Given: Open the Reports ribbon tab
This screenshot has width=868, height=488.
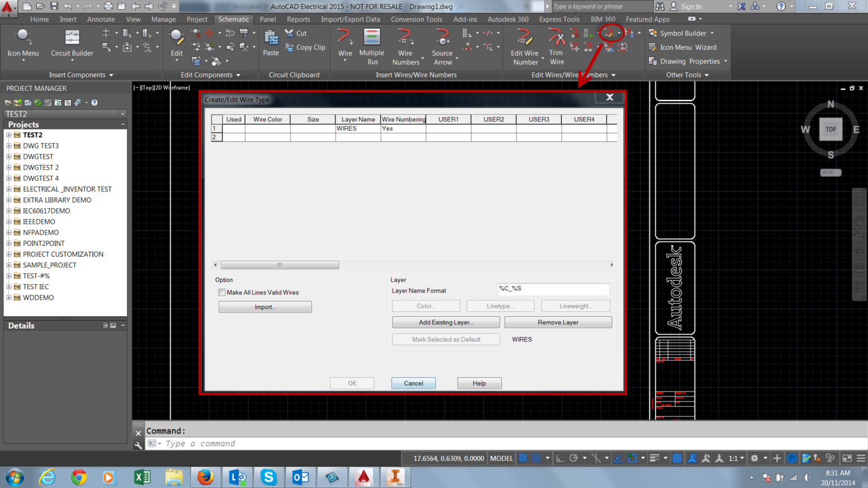Looking at the screenshot, I should click(298, 19).
